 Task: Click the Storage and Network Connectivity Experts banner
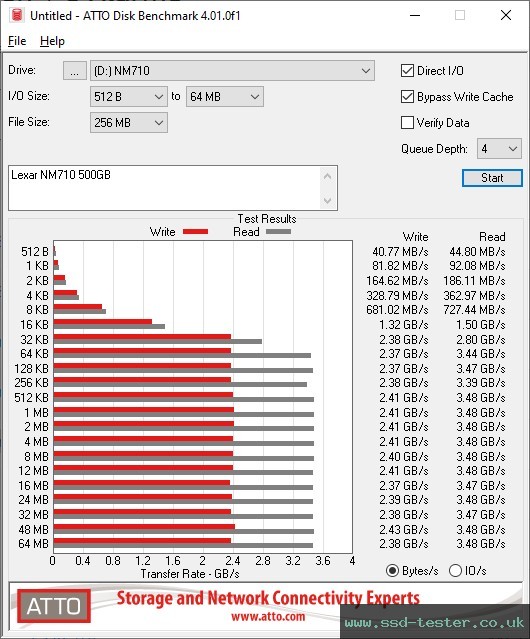coord(268,598)
